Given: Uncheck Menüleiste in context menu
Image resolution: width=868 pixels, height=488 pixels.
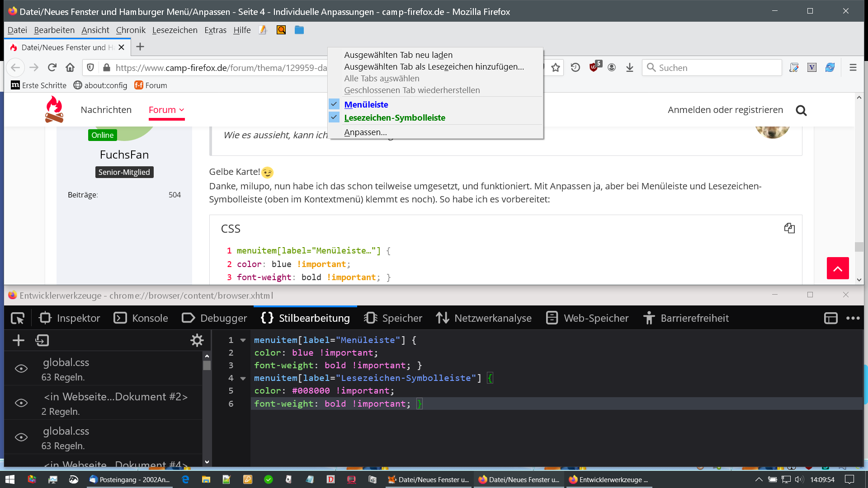Looking at the screenshot, I should pos(366,104).
